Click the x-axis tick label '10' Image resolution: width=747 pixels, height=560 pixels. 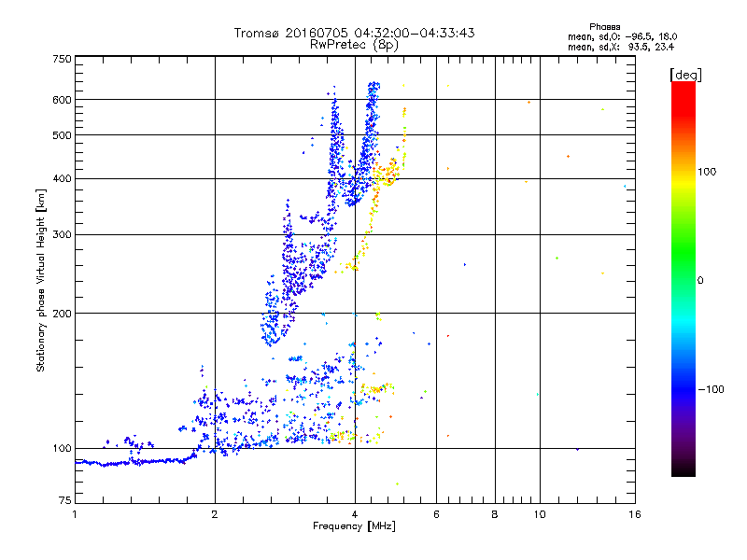coord(540,514)
